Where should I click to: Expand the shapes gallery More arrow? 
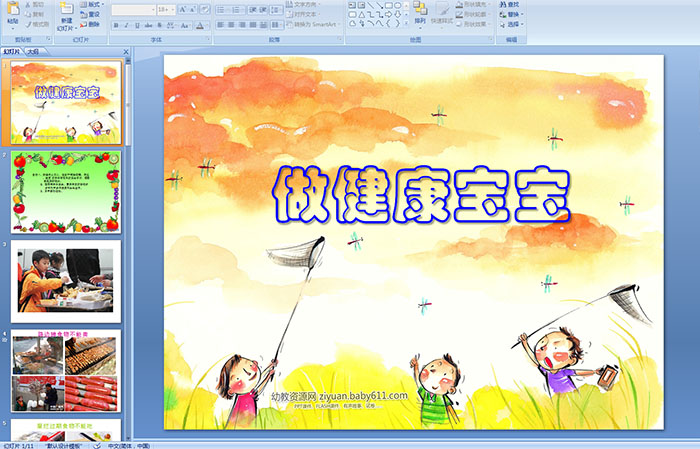tap(406, 23)
